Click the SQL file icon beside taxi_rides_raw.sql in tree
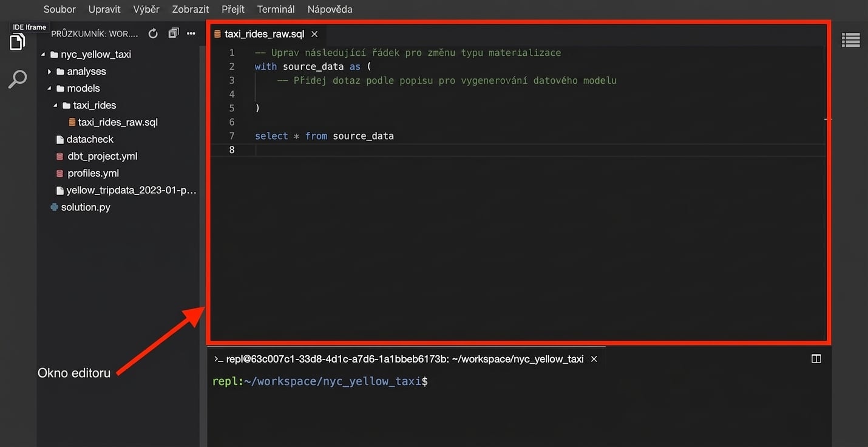 pyautogui.click(x=72, y=122)
